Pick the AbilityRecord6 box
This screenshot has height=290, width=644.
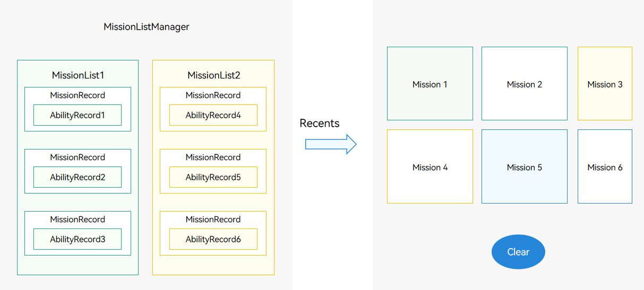pos(213,239)
